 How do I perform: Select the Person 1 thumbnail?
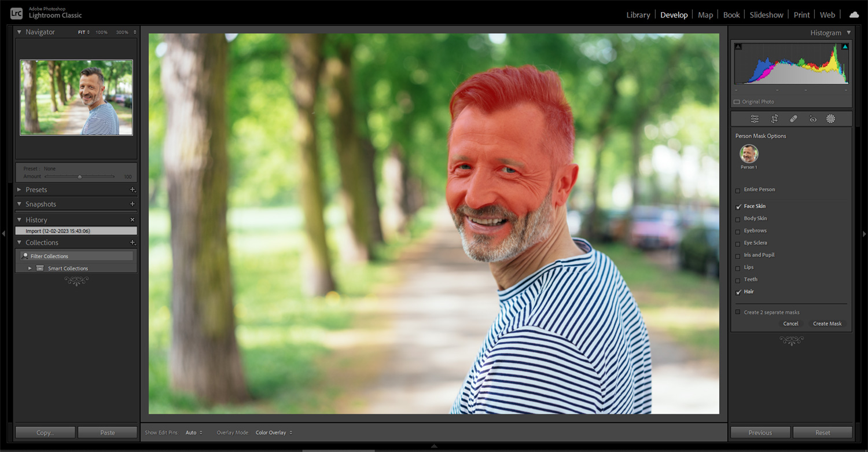pos(748,153)
